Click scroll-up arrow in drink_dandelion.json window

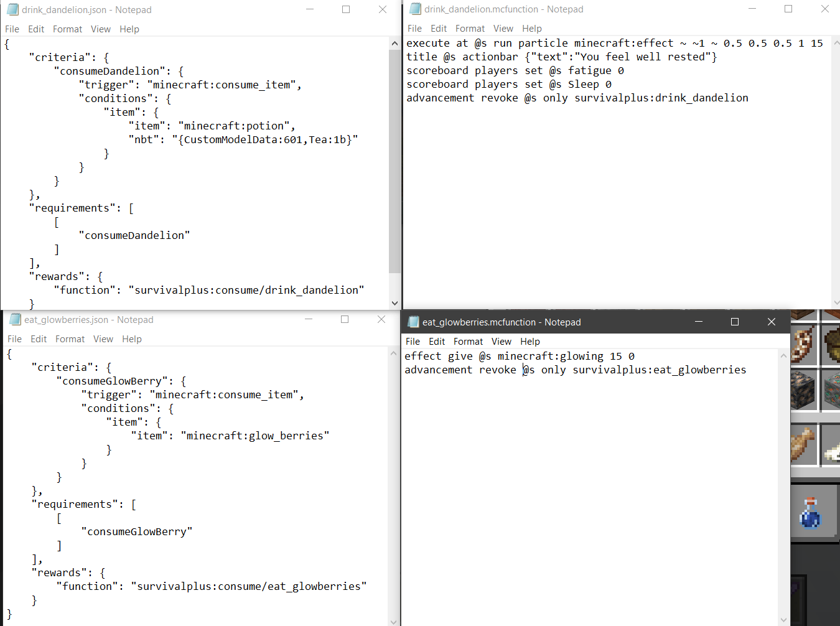(x=394, y=44)
